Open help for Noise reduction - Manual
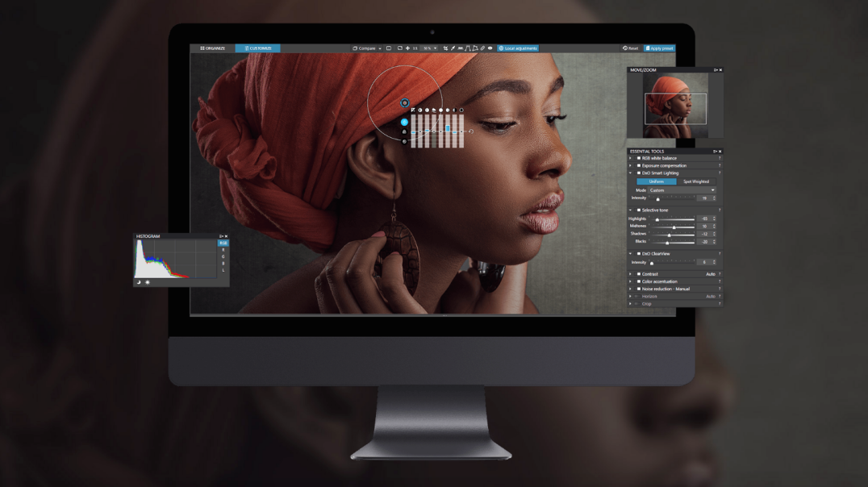 [720, 289]
